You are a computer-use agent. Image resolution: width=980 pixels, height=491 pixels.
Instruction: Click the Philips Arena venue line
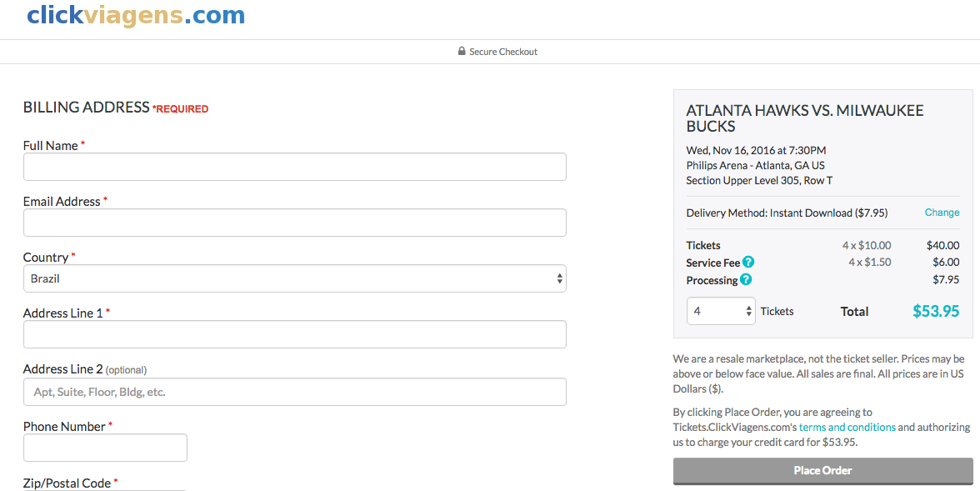[755, 165]
